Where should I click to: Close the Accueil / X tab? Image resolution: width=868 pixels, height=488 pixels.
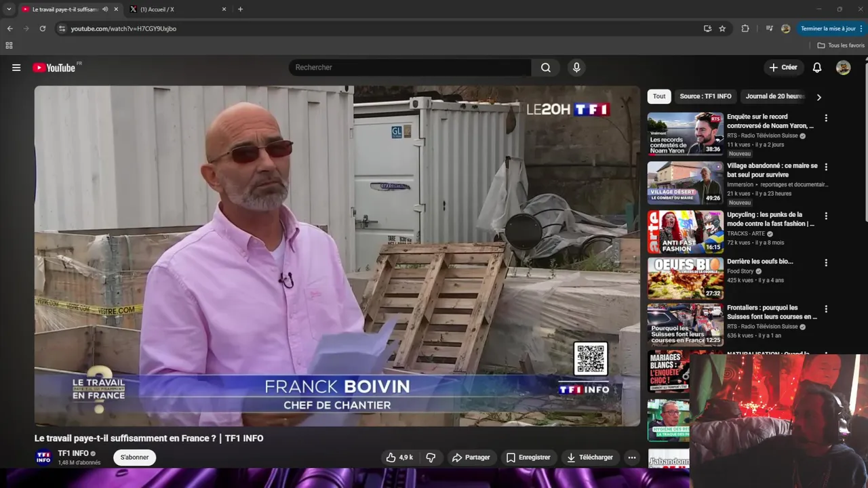coord(224,9)
